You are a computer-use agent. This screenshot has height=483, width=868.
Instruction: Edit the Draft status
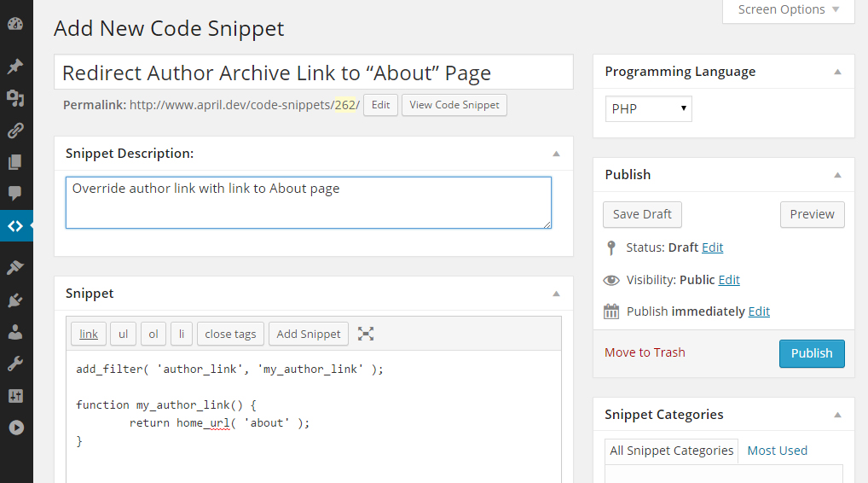pyautogui.click(x=713, y=247)
